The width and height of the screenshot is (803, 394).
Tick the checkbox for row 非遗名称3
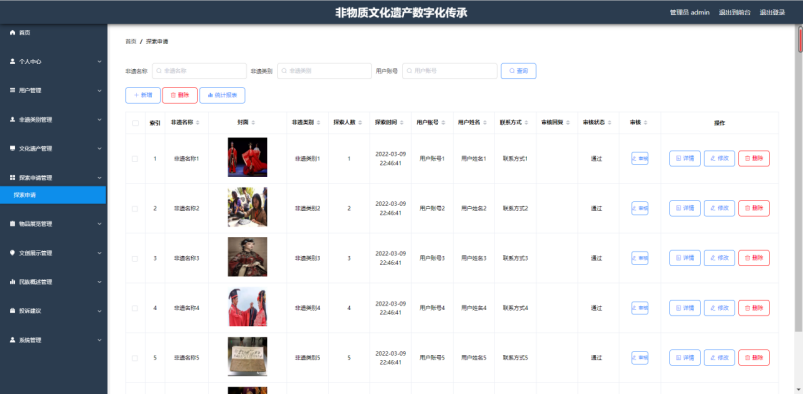[x=135, y=258]
